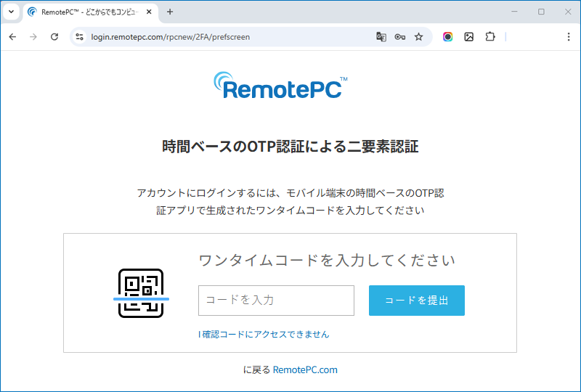View site information icon in address bar

(79, 37)
